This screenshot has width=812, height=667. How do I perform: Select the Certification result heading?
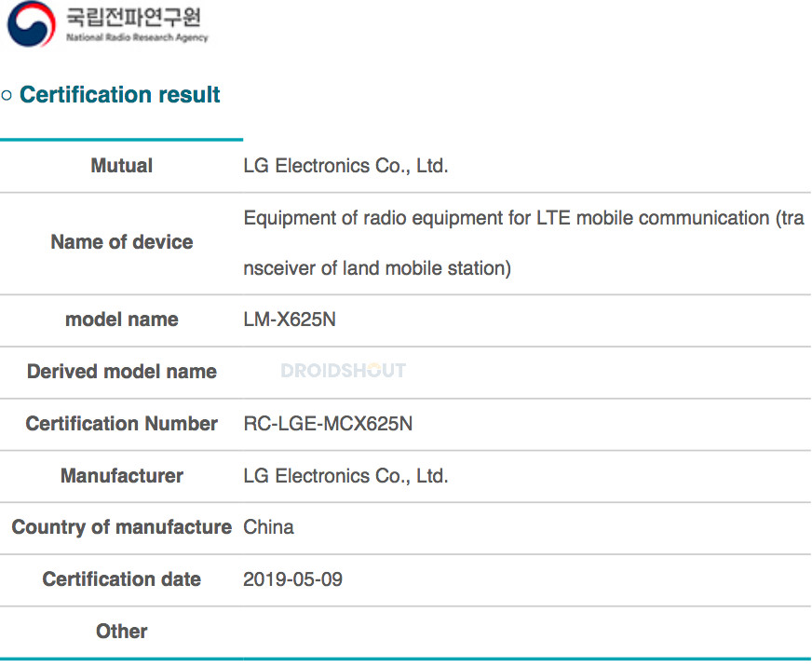tap(119, 95)
